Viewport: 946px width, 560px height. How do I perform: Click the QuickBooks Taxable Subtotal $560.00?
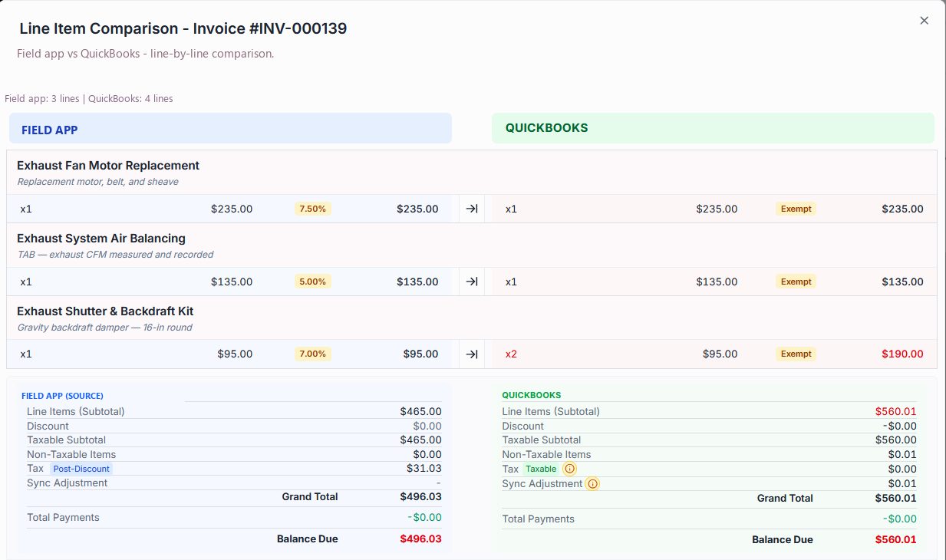click(896, 440)
